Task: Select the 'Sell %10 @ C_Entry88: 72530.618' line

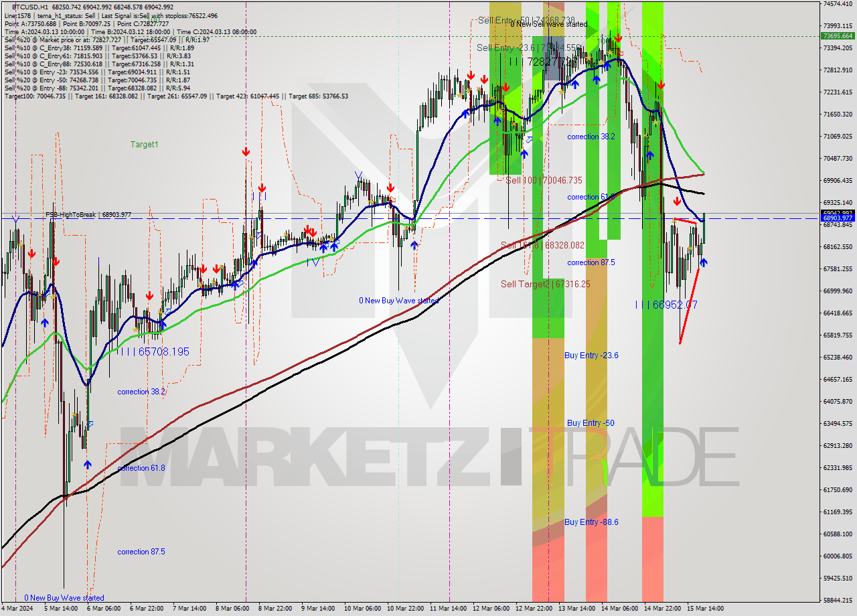Action: (99, 64)
